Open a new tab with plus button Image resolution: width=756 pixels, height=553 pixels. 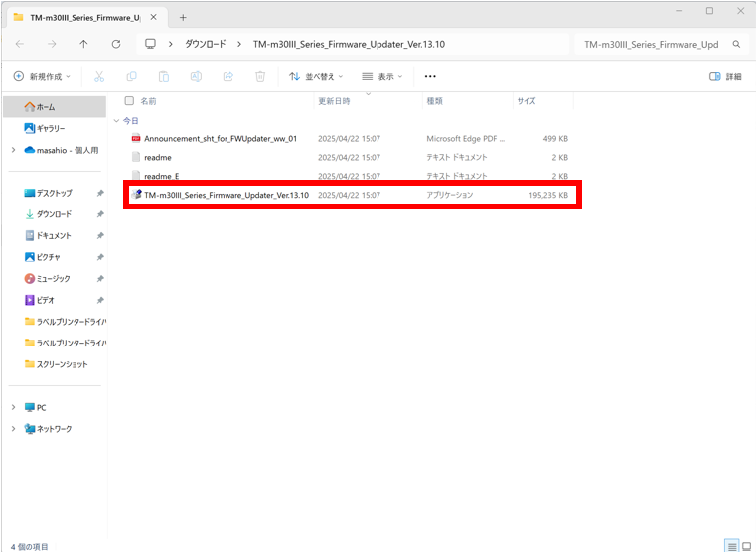[183, 17]
